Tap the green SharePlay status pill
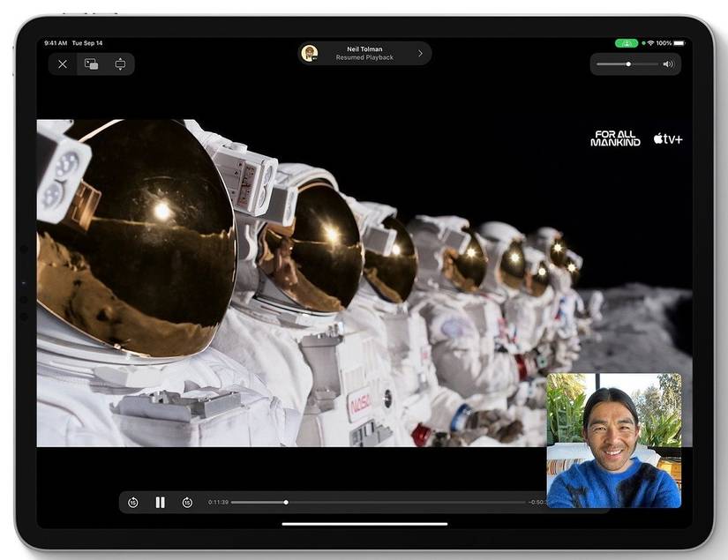 coord(627,43)
